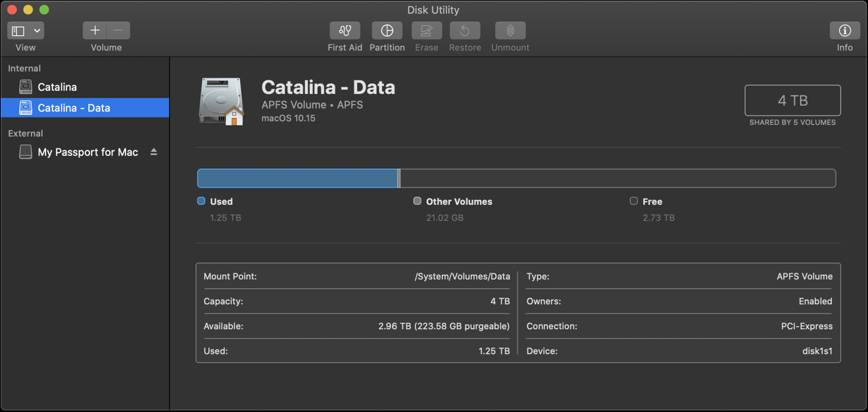Open the Info panel icon

(x=845, y=30)
